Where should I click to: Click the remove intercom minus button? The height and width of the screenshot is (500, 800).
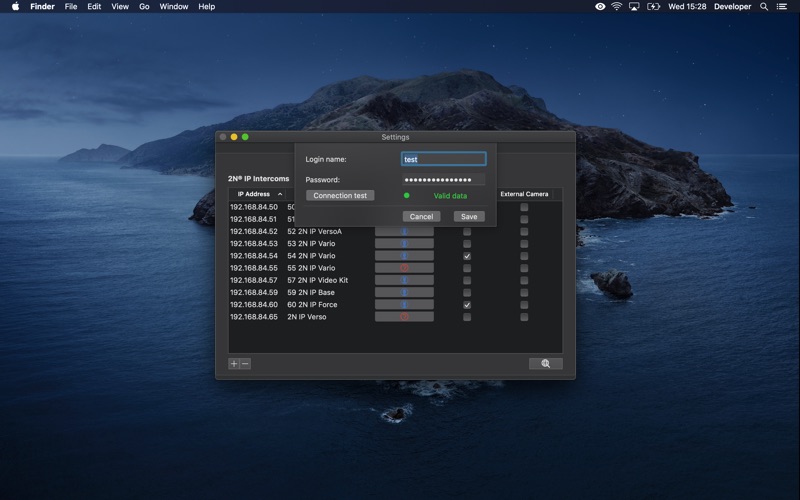point(245,364)
